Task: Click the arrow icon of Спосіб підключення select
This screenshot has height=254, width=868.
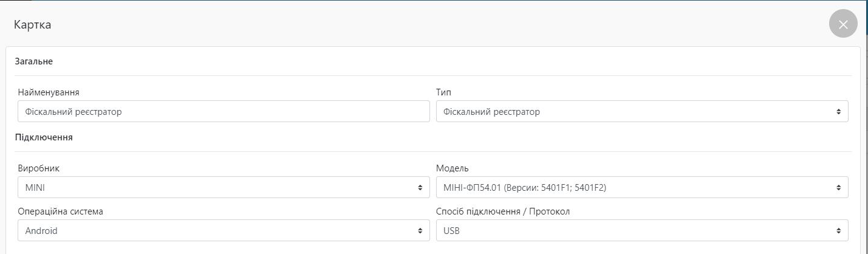Action: [838, 231]
